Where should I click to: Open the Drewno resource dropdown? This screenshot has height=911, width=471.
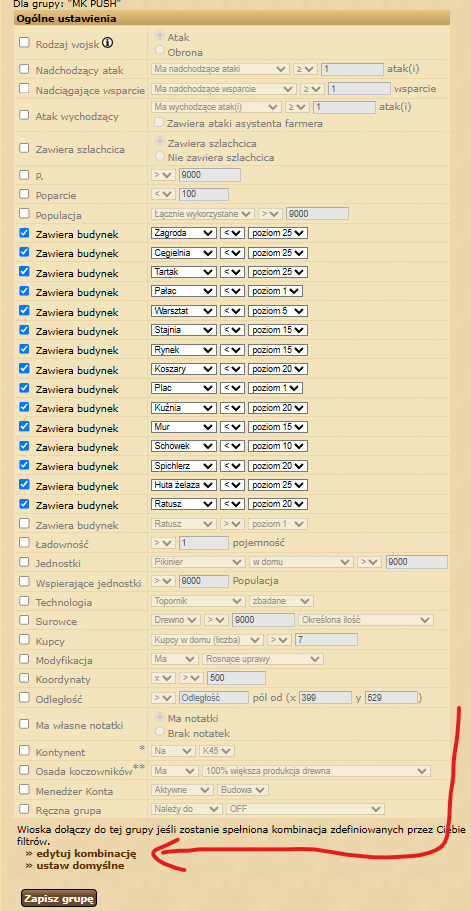[x=176, y=620]
